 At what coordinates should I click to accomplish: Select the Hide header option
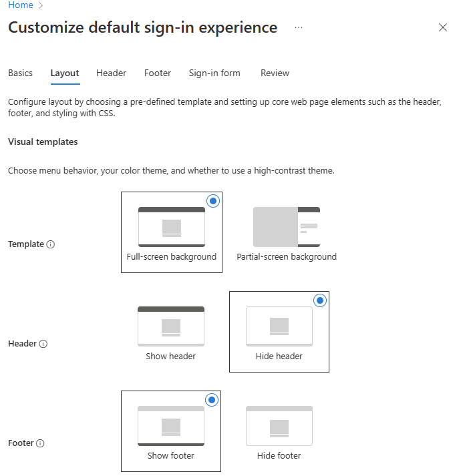(279, 332)
